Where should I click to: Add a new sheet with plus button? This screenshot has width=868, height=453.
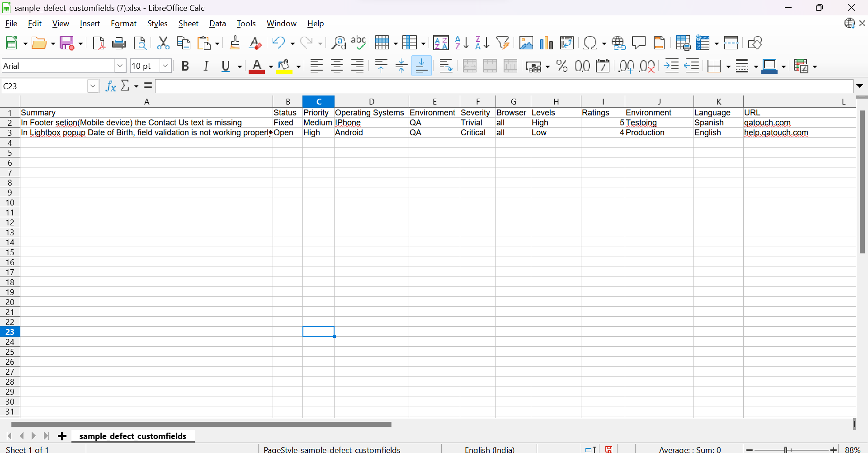62,436
